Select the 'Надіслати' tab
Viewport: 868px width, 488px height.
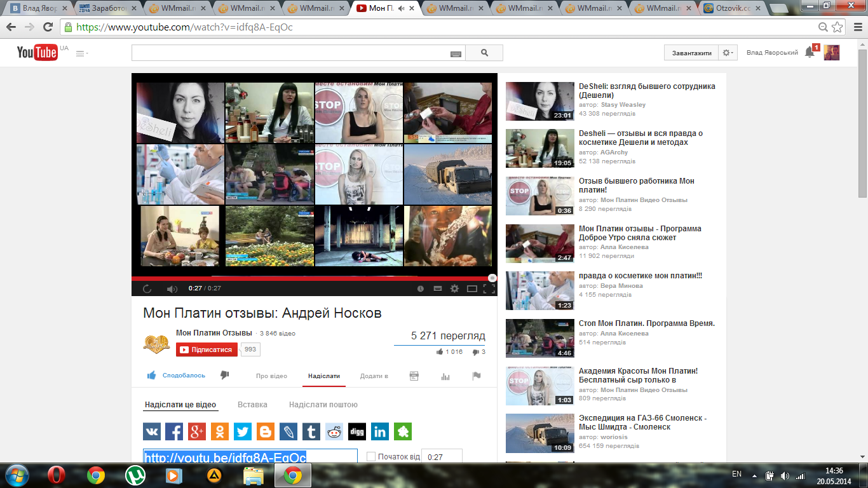pyautogui.click(x=324, y=376)
